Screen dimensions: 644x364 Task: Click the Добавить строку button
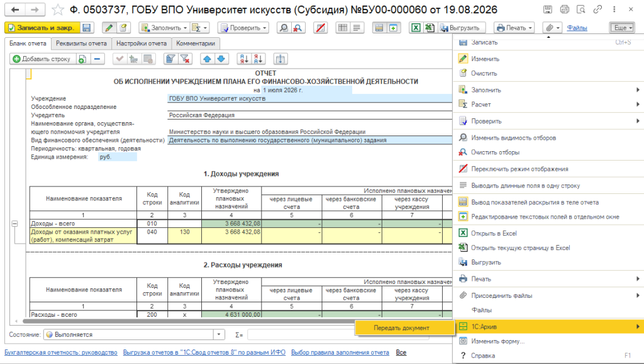coord(42,59)
